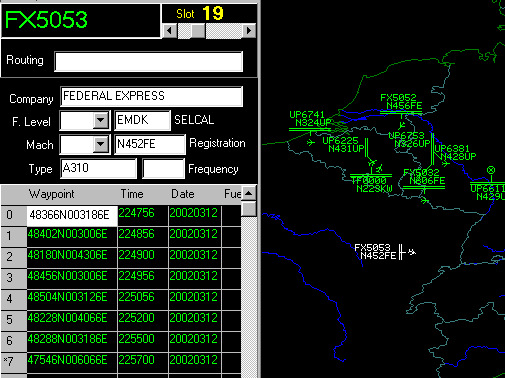Image resolution: width=505 pixels, height=378 pixels.
Task: Click the waypoint table scroll-up arrow
Action: tap(249, 193)
